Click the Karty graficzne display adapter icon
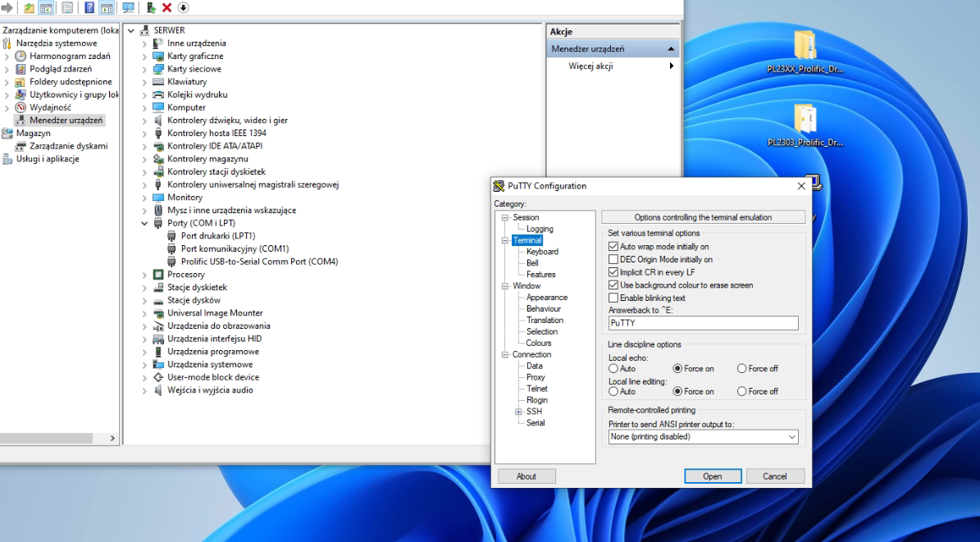This screenshot has height=542, width=980. 158,57
